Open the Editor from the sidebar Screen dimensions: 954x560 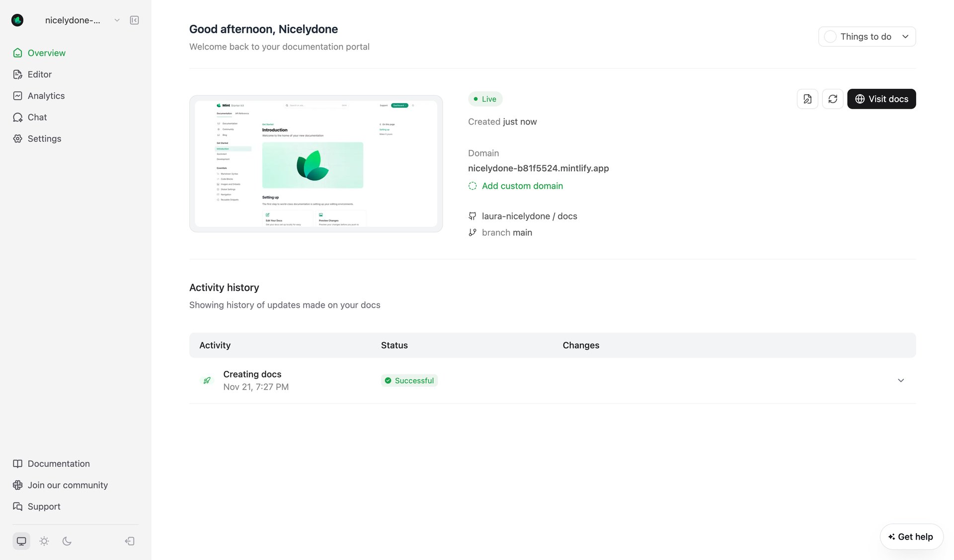(40, 74)
